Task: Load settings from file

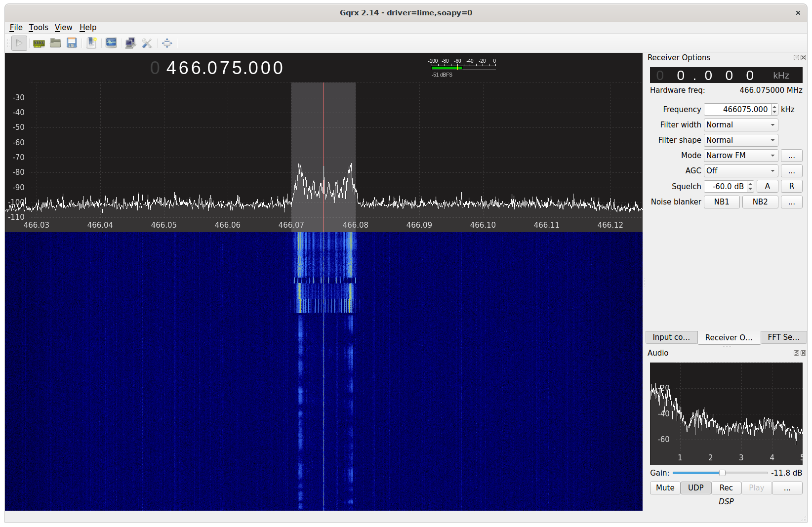Action: click(x=55, y=43)
